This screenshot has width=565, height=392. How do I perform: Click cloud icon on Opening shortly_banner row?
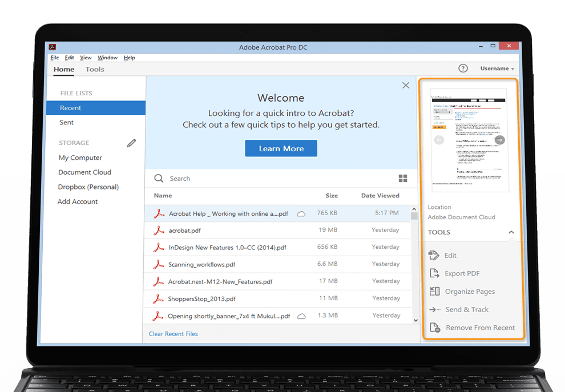point(301,316)
